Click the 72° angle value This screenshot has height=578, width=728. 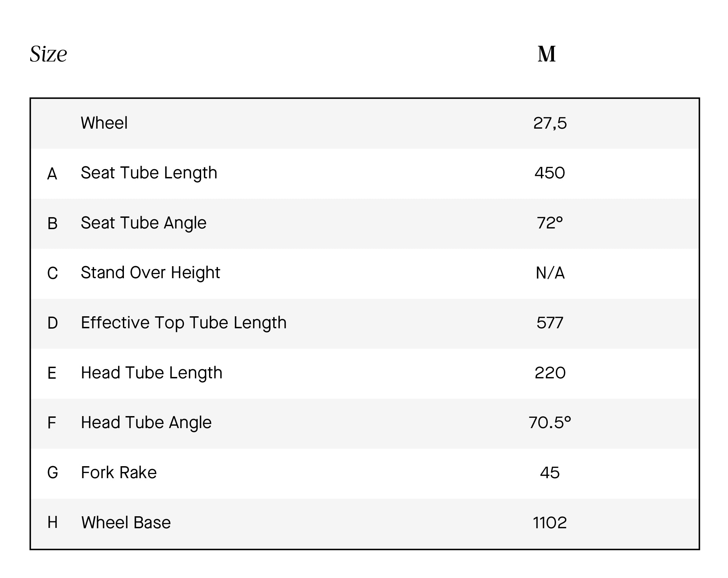point(550,223)
